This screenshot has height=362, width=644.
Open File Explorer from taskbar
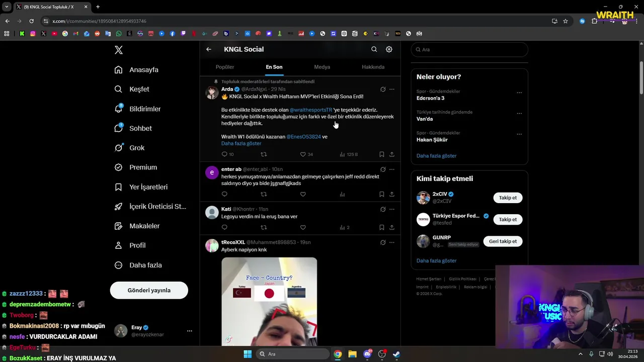tap(352, 354)
